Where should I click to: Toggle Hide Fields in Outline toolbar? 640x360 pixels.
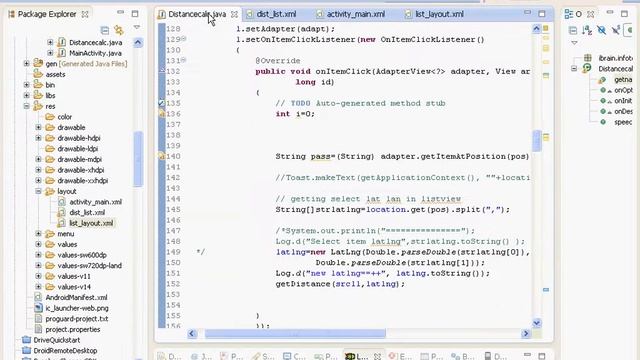click(601, 30)
